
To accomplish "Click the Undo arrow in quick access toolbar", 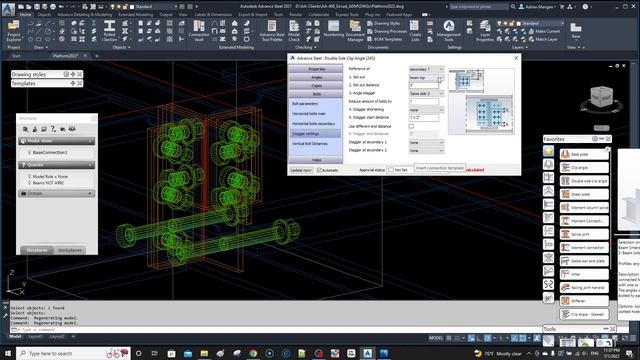I will coord(61,7).
